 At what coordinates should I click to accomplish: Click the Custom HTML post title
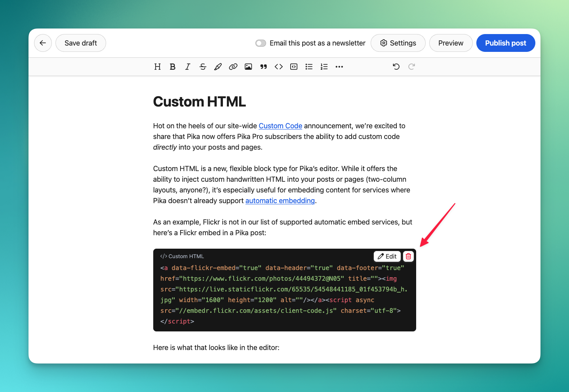click(x=200, y=102)
